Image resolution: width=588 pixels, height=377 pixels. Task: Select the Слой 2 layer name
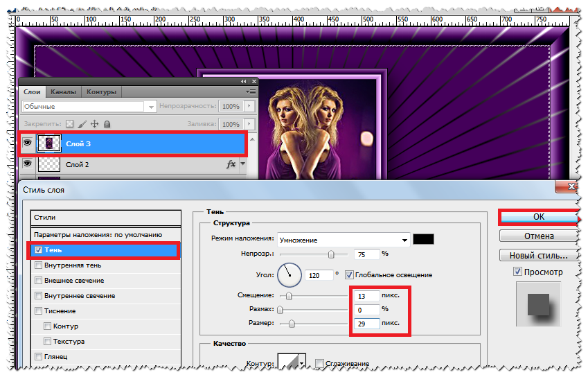pos(78,164)
